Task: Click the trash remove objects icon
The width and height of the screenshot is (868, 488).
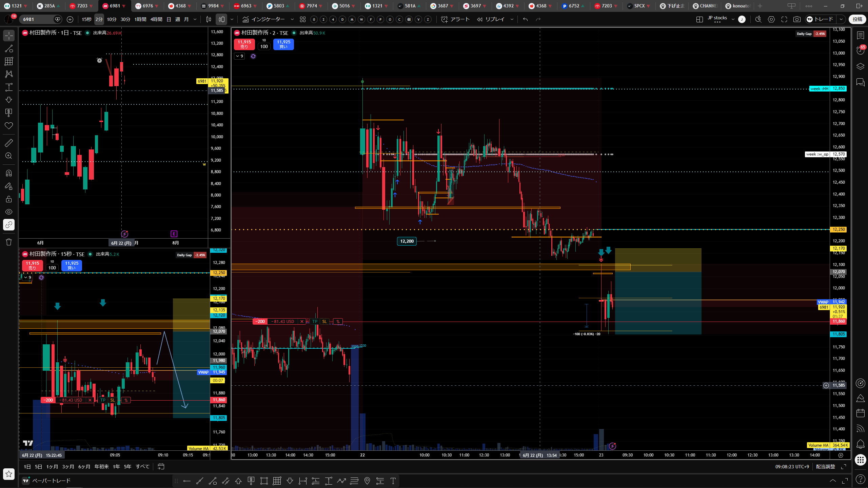Action: click(9, 242)
